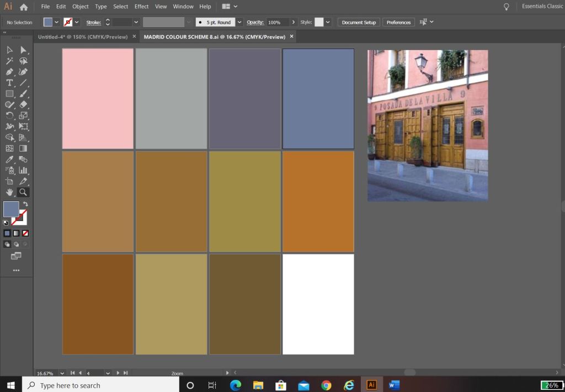Expand the zoom level dropdown at 16.67%
The width and height of the screenshot is (565, 392).
[x=62, y=373]
